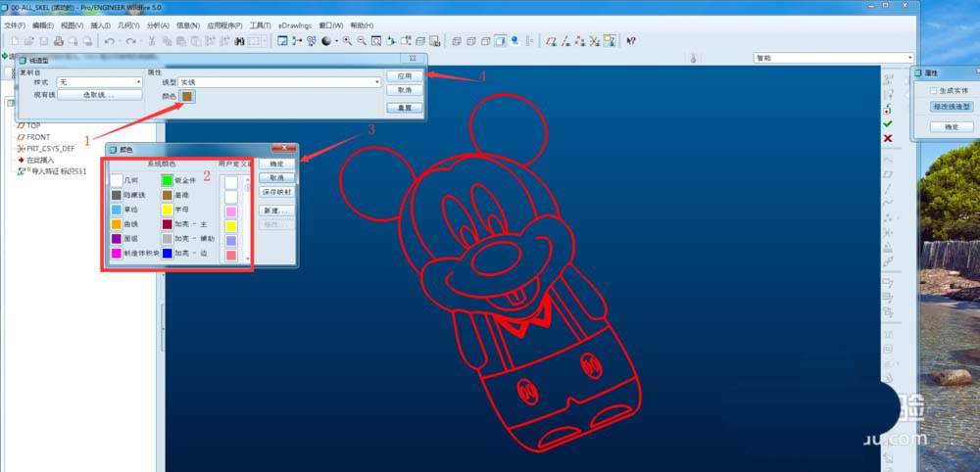Image resolution: width=980 pixels, height=472 pixels.
Task: Click the Repaint screen icon
Action: click(x=282, y=41)
